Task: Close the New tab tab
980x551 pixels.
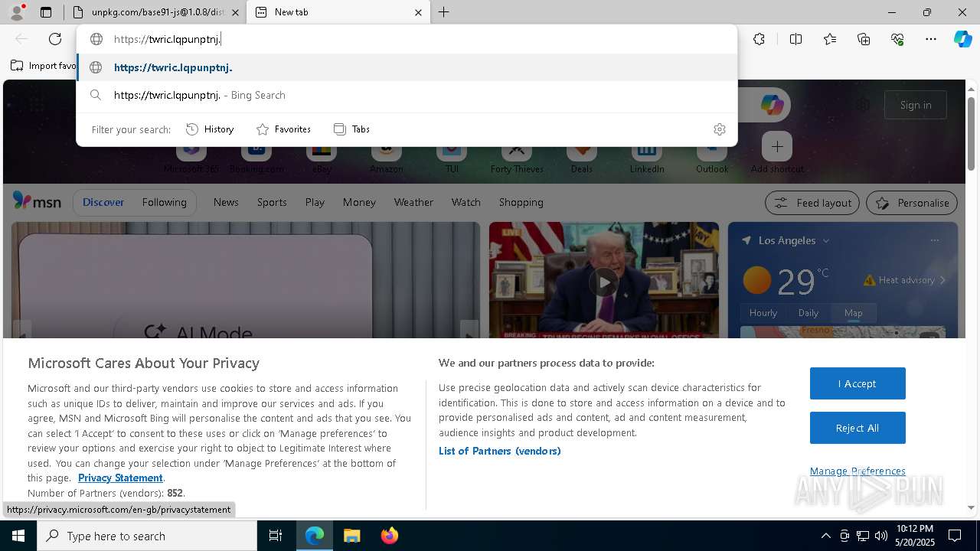Action: (418, 12)
